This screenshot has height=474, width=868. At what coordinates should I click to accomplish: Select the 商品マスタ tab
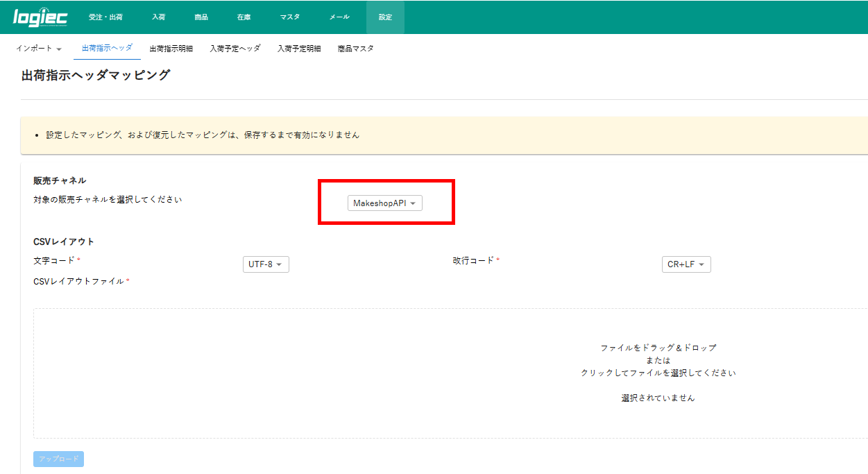355,49
